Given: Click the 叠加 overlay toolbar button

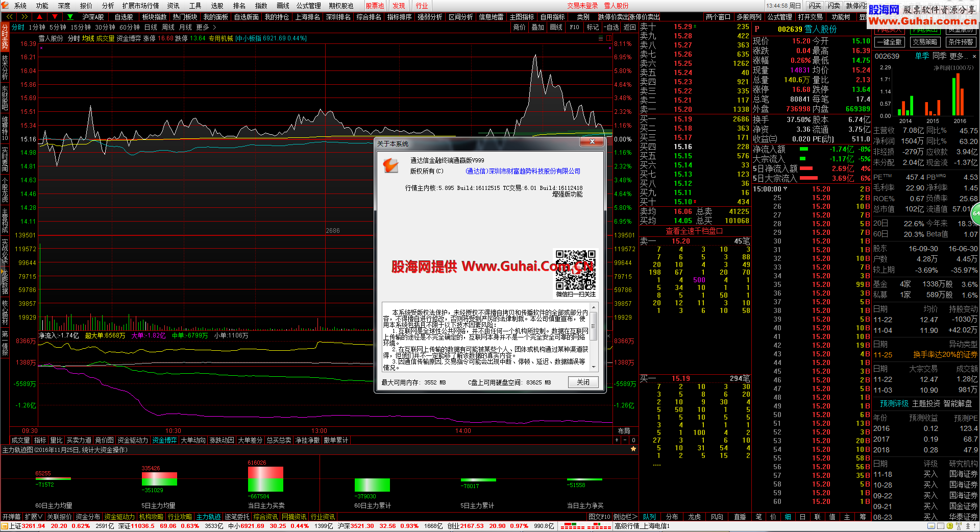Looking at the screenshot, I should click(x=537, y=27).
